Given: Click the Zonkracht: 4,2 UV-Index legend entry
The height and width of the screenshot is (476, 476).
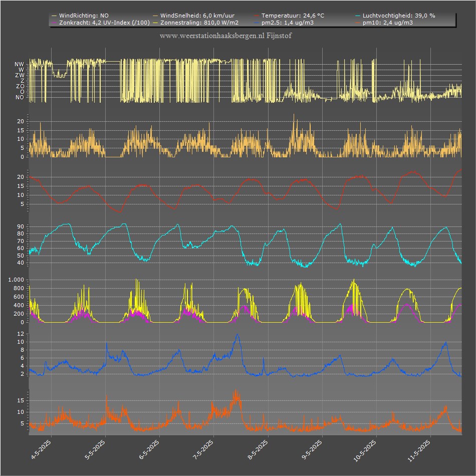Looking at the screenshot, I should (101, 23).
